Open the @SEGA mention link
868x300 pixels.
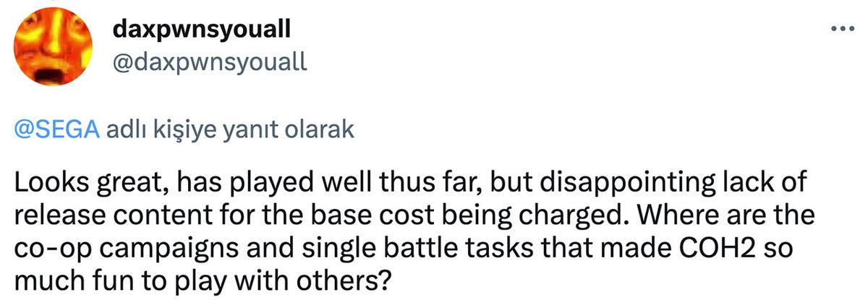[x=56, y=131]
